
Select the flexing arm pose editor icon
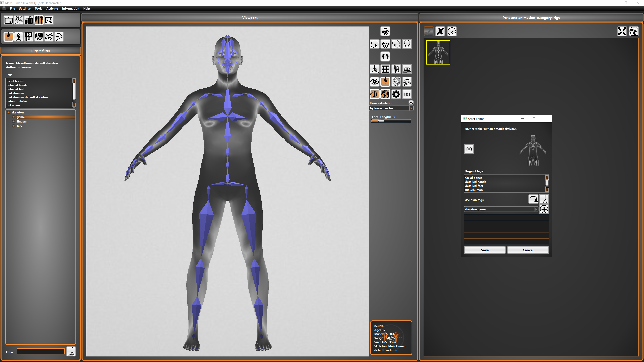click(x=59, y=37)
